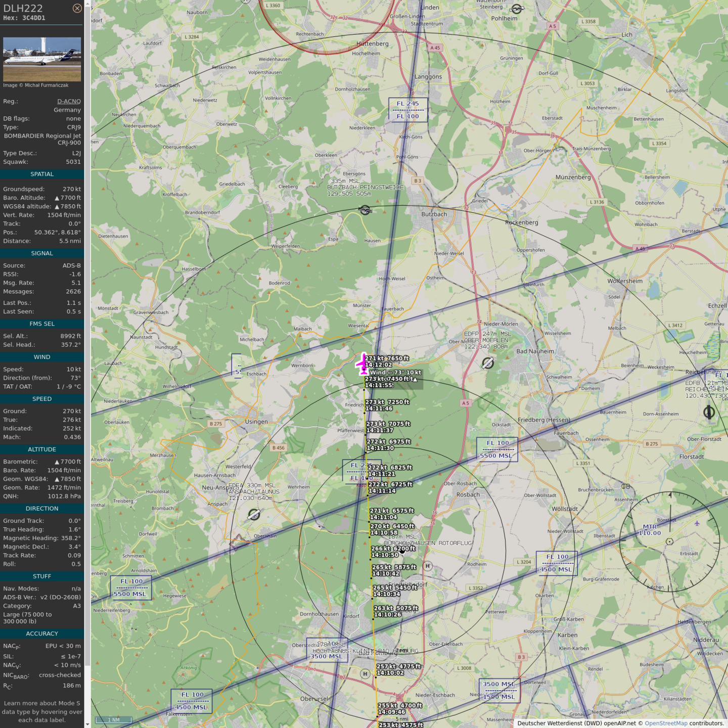Click the airfield symbol near Pohlheim
Viewport: 728px width, 728px height.
click(x=517, y=9)
